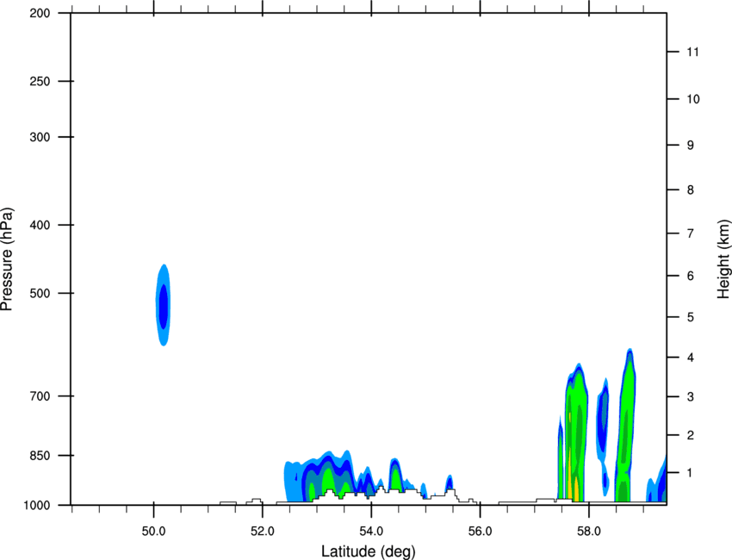Click the 200 pressure tick label
Viewport: 732px width, 560px height.
point(40,13)
